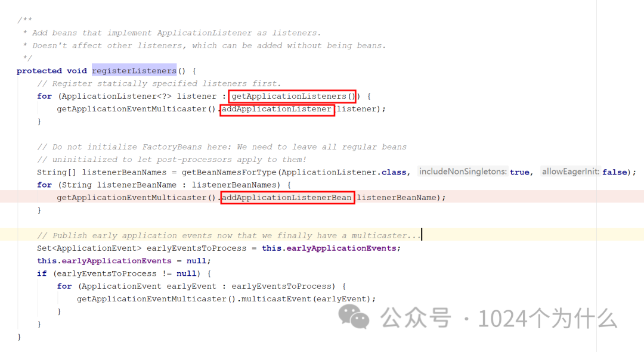Click listener argument passed to addApplicationListener
This screenshot has height=352, width=644.
tap(357, 109)
